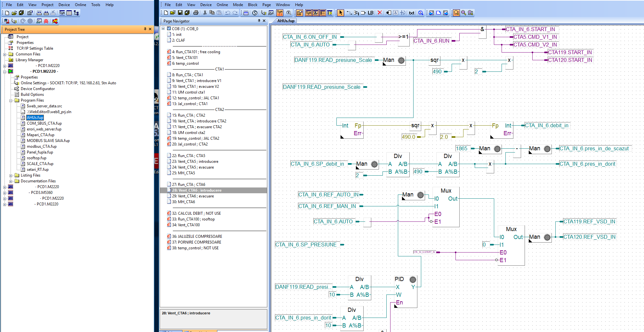Collapse the Program Files folder
This screenshot has height=332, width=644.
tap(11, 100)
